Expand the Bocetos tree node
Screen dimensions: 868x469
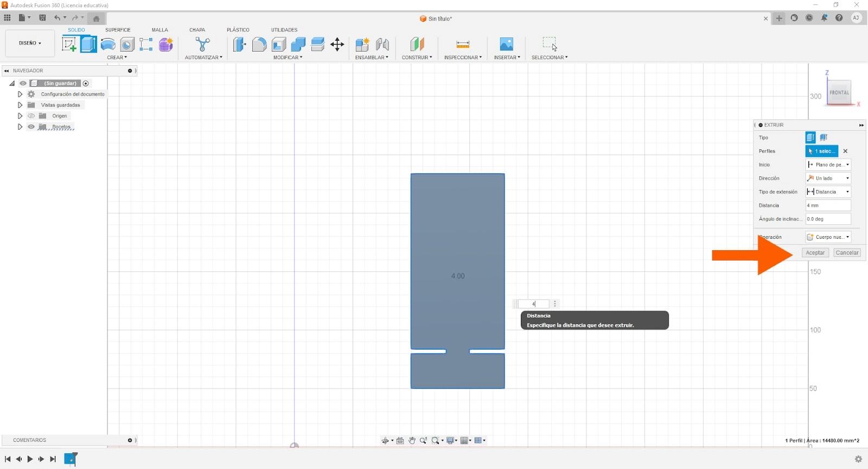20,127
